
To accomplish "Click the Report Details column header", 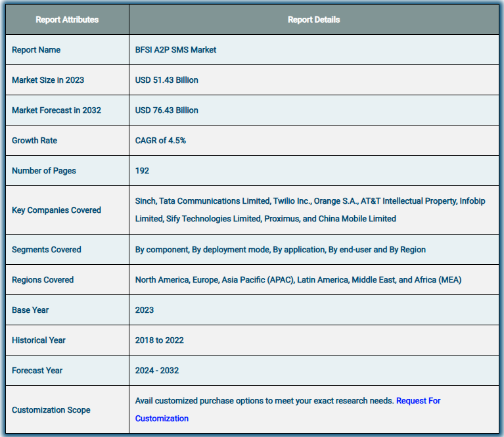I will (x=313, y=20).
